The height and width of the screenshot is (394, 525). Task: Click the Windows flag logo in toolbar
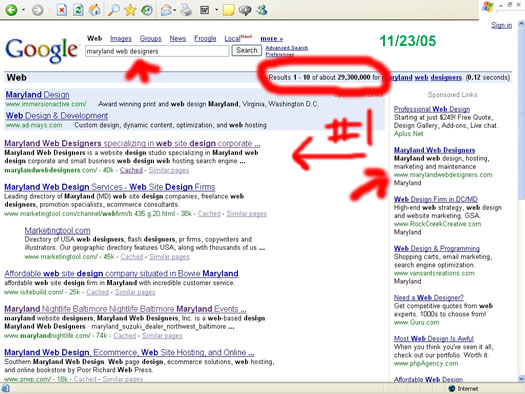pyautogui.click(x=488, y=7)
